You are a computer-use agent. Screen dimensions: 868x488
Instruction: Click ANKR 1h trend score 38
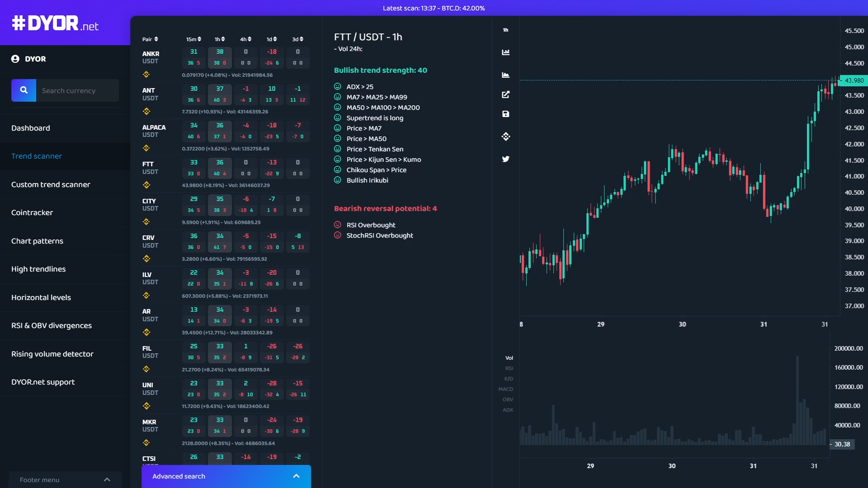point(220,52)
